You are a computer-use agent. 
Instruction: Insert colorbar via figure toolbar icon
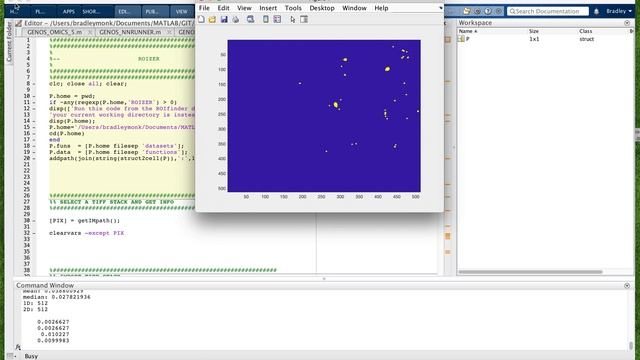pyautogui.click(x=266, y=19)
